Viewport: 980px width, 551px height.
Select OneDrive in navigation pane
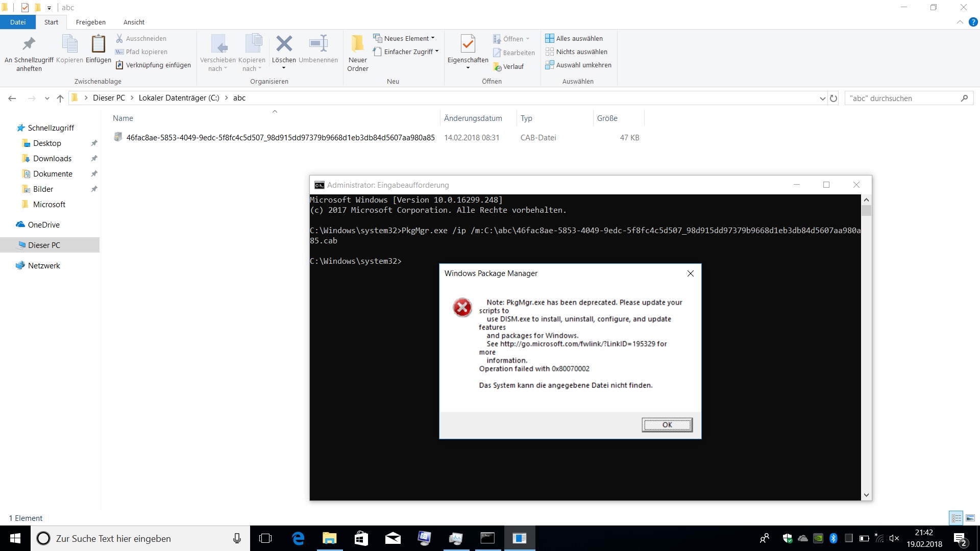[44, 224]
